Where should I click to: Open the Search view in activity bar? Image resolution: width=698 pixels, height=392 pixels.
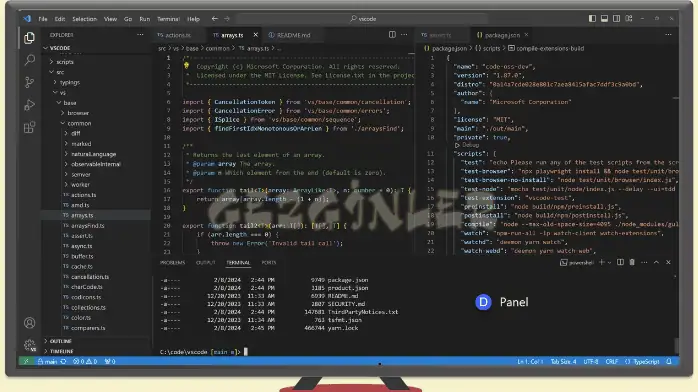tap(29, 60)
